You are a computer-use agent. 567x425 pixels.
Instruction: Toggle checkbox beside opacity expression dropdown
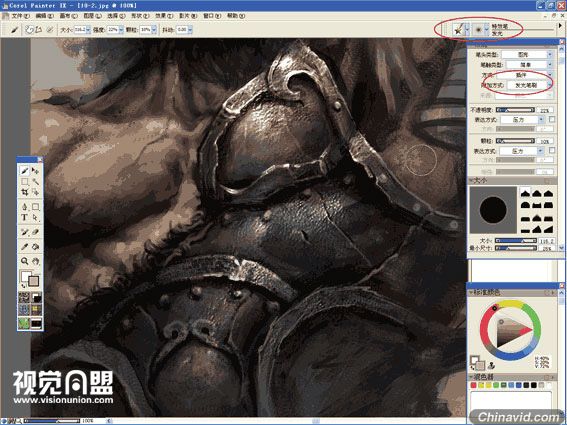tap(552, 119)
